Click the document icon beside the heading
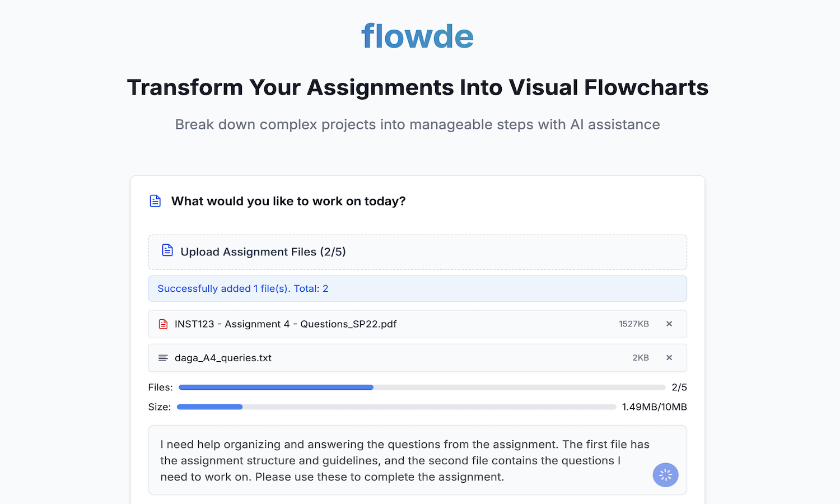This screenshot has width=840, height=504. (x=155, y=200)
